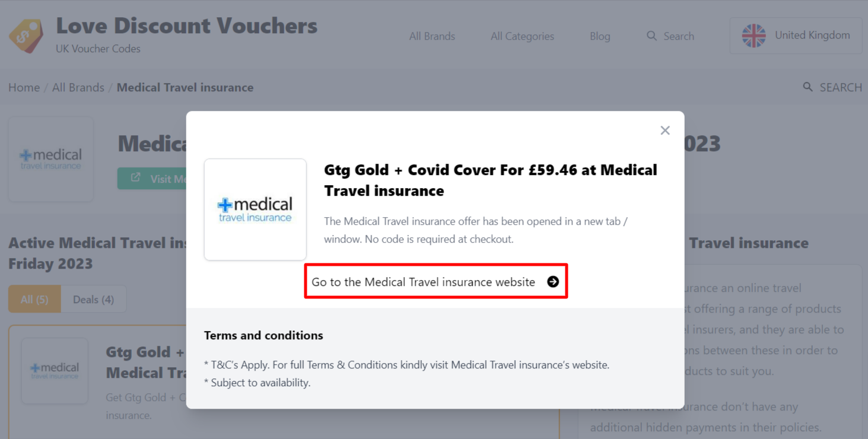Click the United Kingdom flag icon

pyautogui.click(x=753, y=36)
